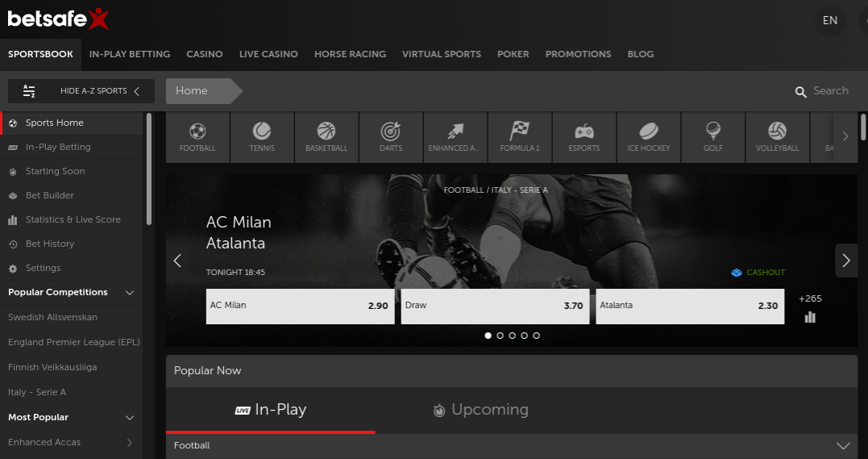Open the Ice Hockey sport tile
This screenshot has height=459, width=868.
tap(648, 137)
